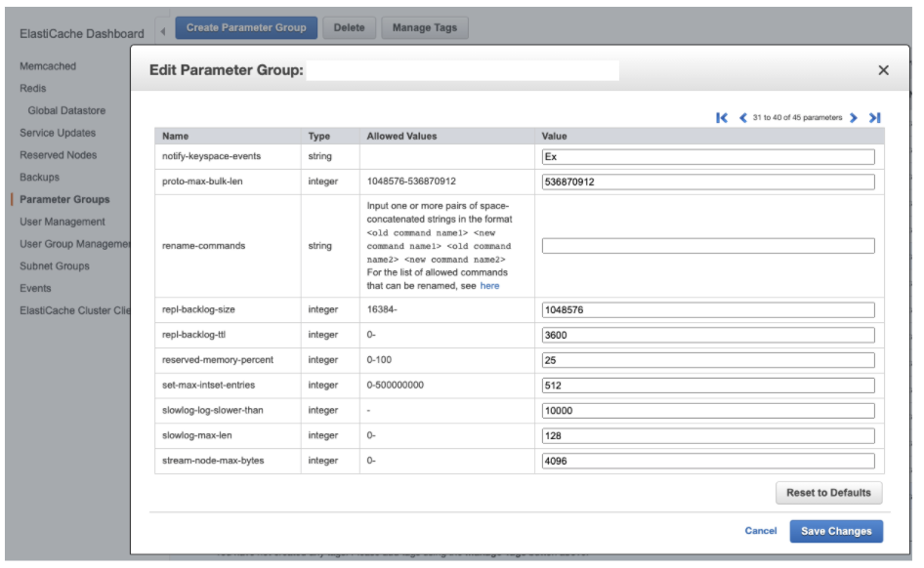Close the Edit Parameter Group dialog
Viewport: 924px width, 568px height.
click(x=883, y=70)
